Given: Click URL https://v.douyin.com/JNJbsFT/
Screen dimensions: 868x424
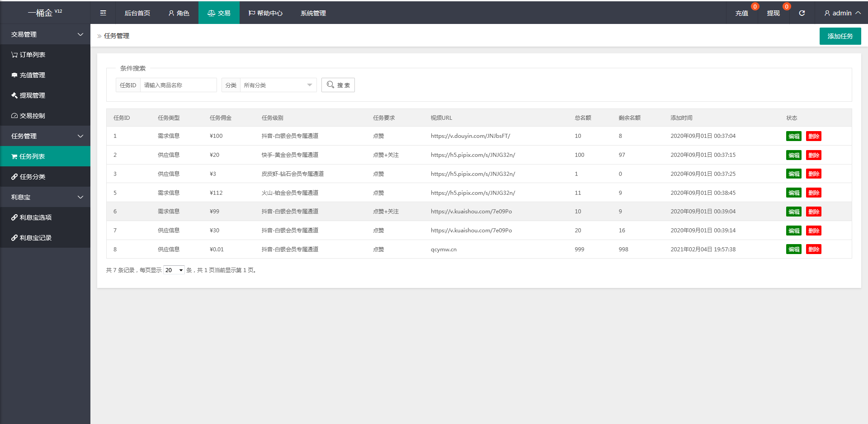Looking at the screenshot, I should coord(470,136).
